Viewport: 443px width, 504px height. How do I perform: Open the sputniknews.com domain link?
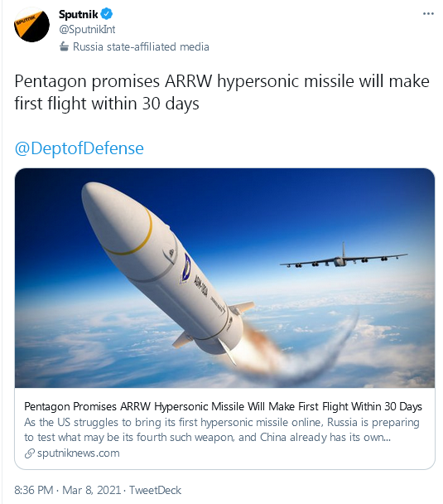(x=79, y=453)
